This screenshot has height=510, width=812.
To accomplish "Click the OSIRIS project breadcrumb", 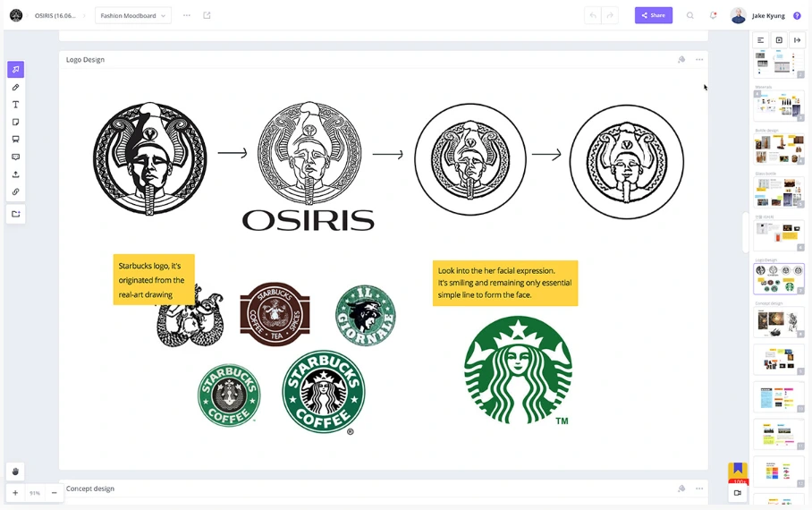I will pyautogui.click(x=55, y=15).
